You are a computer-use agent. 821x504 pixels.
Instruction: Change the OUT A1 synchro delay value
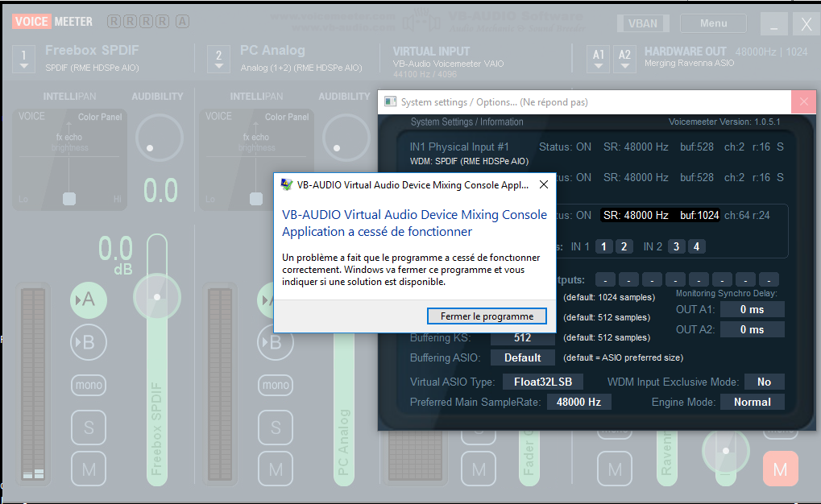coord(752,309)
